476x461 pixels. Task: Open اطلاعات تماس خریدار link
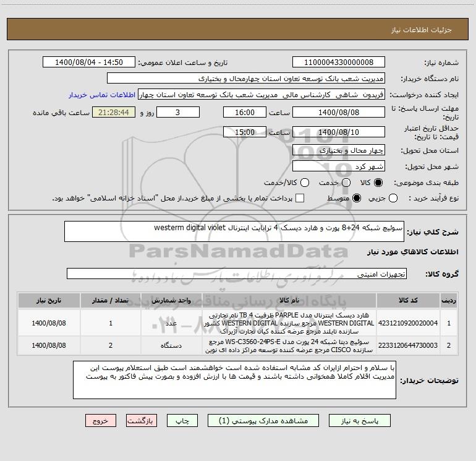tap(102, 95)
